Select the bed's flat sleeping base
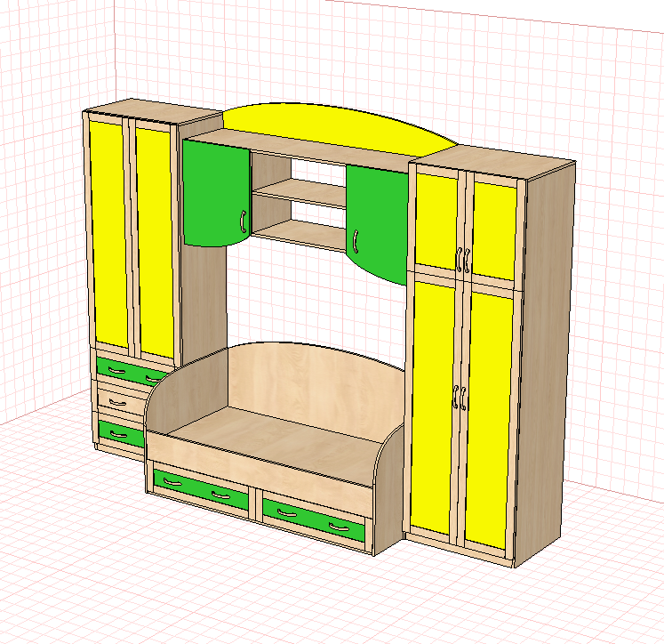 point(276,445)
